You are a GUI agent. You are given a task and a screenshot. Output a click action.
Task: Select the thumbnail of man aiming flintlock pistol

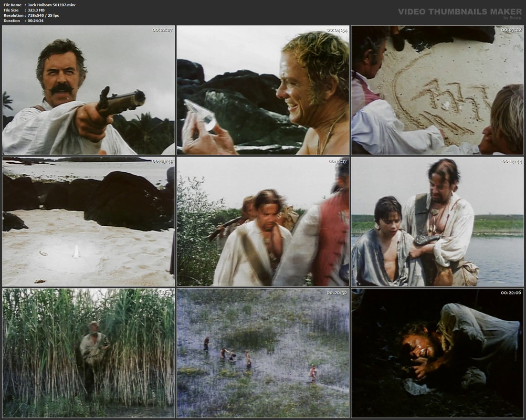(89, 90)
